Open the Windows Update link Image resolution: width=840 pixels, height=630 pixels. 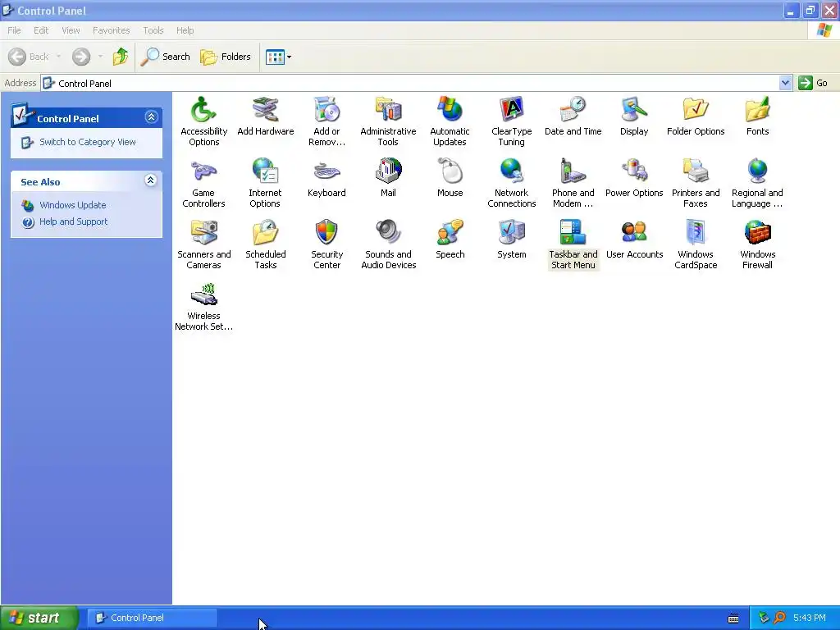tap(73, 205)
